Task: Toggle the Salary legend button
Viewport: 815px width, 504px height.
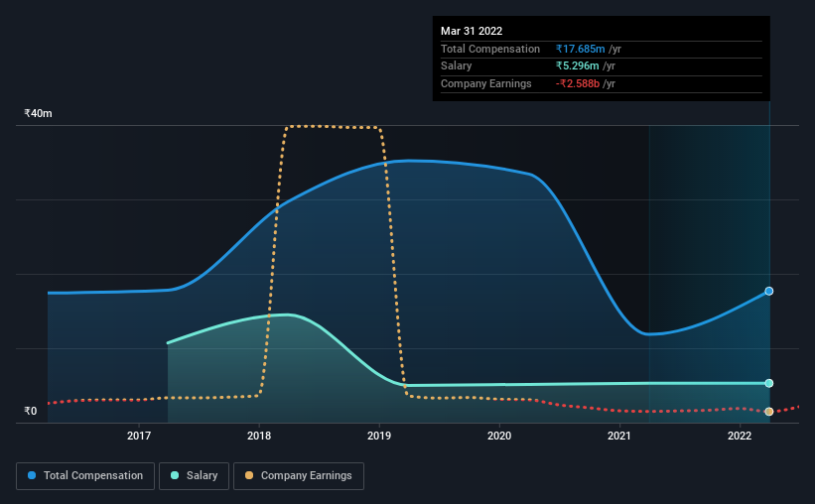Action: point(194,476)
